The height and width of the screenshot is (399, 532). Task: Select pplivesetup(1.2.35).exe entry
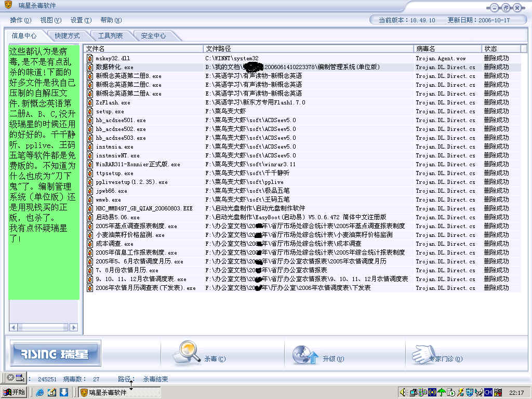point(131,182)
